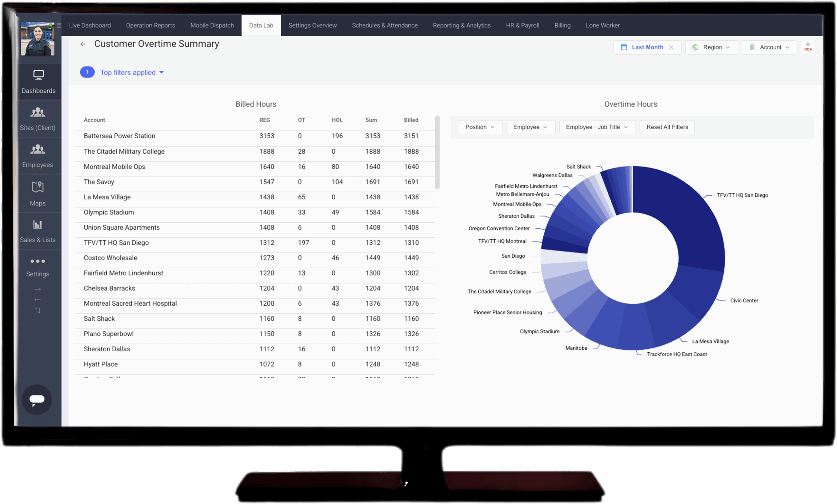Sort table by Billed column header
This screenshot has height=504, width=837.
(411, 120)
